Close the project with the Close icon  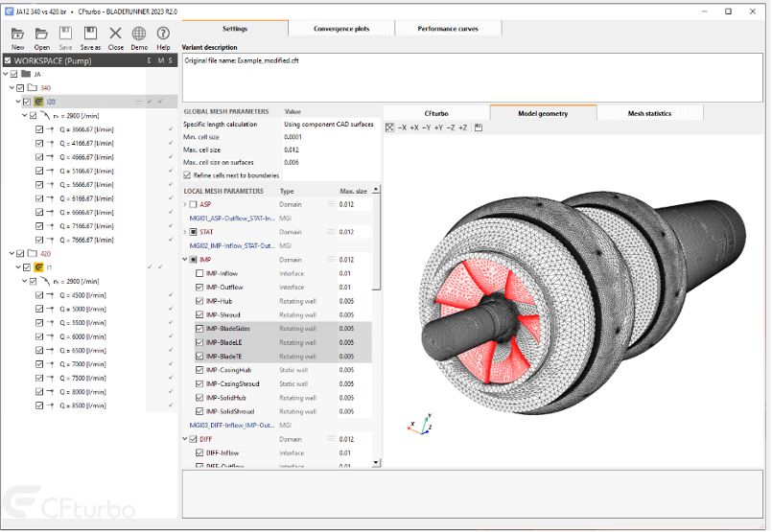coord(115,34)
